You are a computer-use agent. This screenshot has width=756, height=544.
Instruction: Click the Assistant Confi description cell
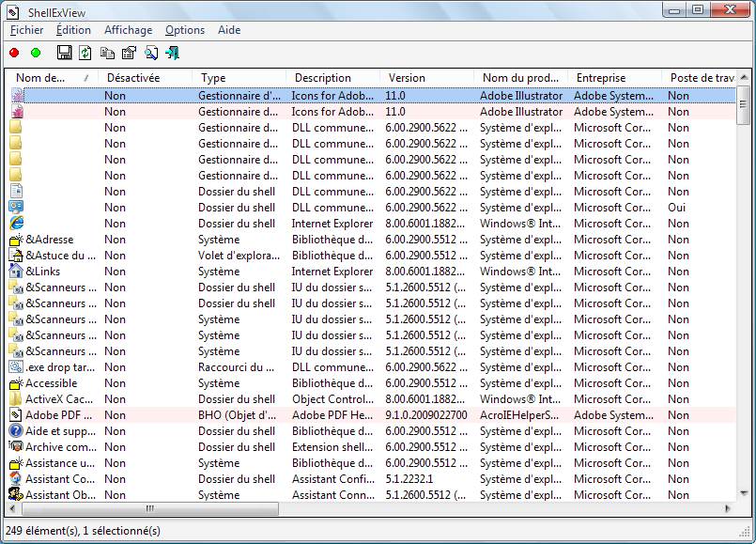pos(333,479)
